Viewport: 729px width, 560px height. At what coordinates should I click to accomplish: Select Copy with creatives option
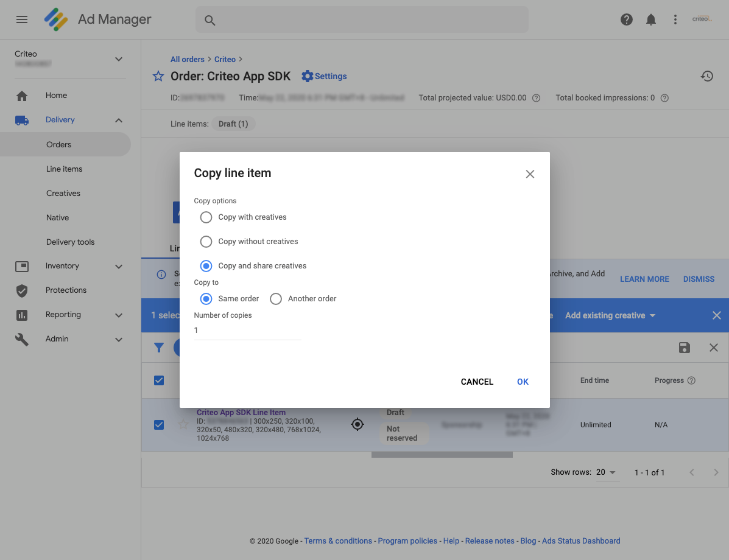coord(206,217)
